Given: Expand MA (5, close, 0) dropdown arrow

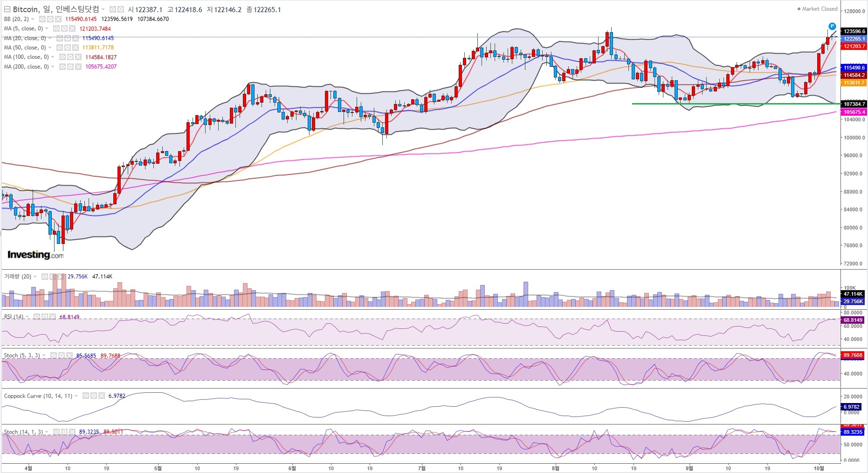Looking at the screenshot, I should (x=47, y=28).
